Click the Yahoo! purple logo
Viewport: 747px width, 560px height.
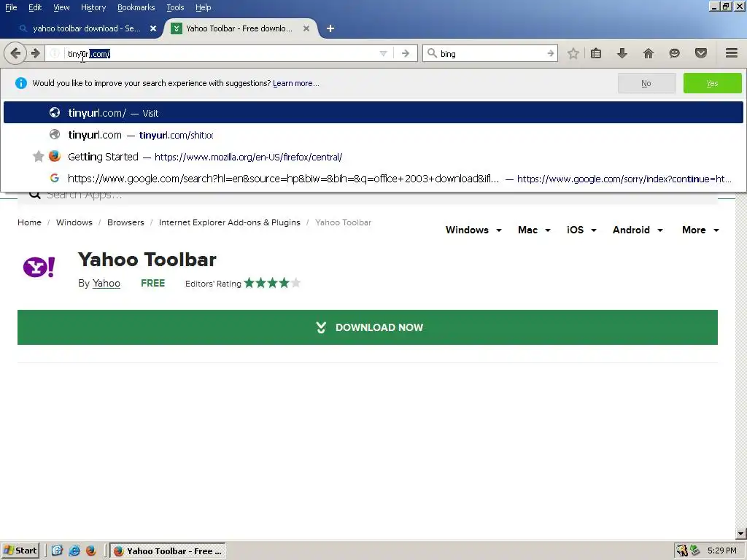39,267
